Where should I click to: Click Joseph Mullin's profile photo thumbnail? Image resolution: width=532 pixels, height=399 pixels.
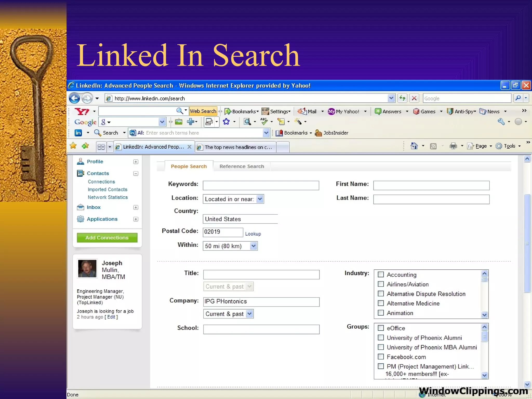87,269
